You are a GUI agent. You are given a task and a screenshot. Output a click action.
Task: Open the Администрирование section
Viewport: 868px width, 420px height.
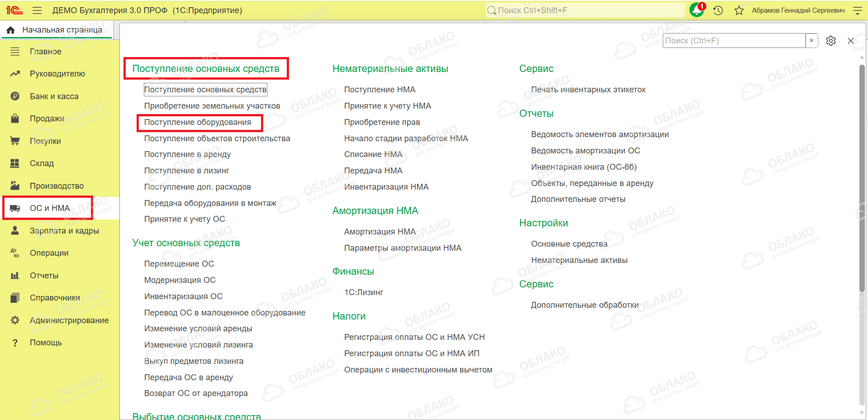[x=69, y=320]
